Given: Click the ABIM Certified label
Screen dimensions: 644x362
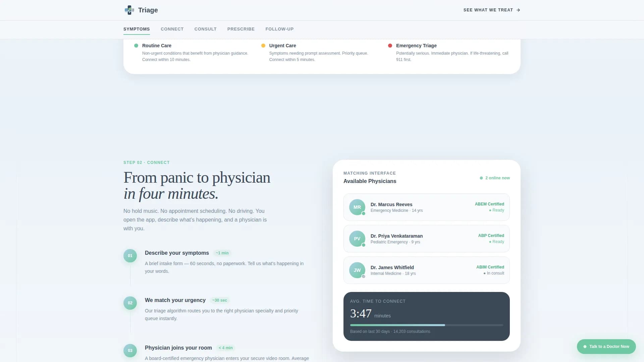Looking at the screenshot, I should (x=490, y=267).
